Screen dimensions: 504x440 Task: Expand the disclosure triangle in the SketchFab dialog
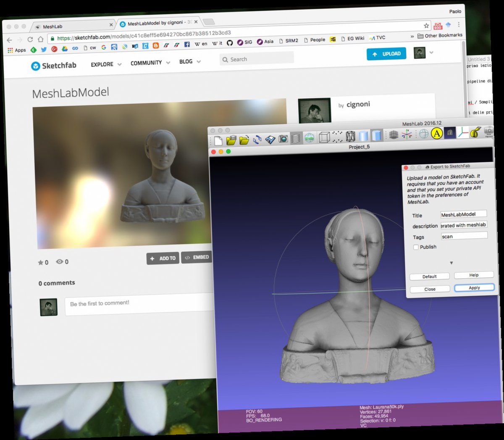(451, 263)
